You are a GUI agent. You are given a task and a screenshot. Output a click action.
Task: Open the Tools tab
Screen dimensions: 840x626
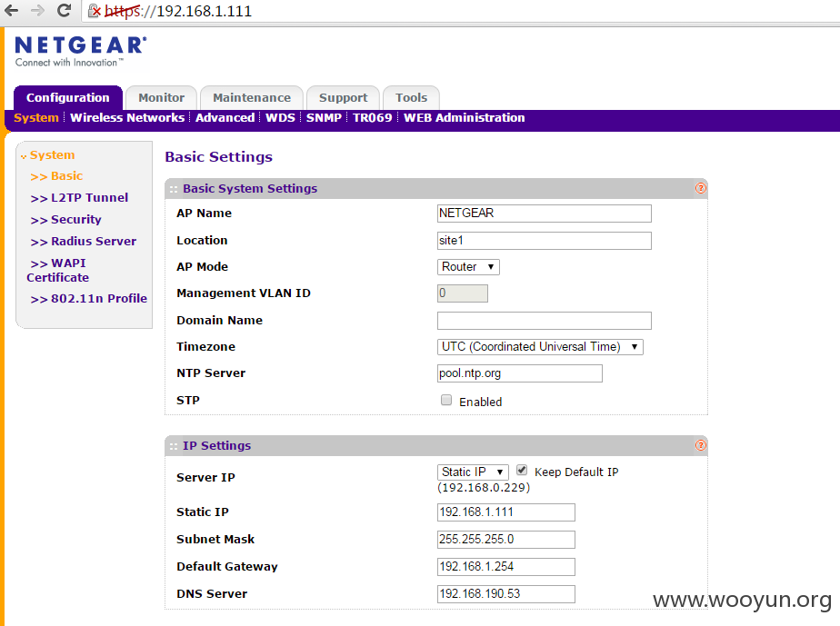point(412,98)
